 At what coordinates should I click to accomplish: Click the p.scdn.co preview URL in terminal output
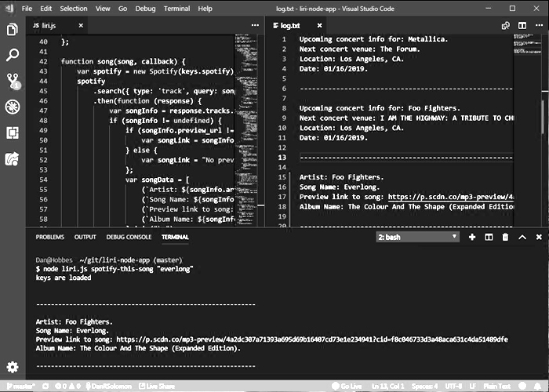[x=312, y=339]
